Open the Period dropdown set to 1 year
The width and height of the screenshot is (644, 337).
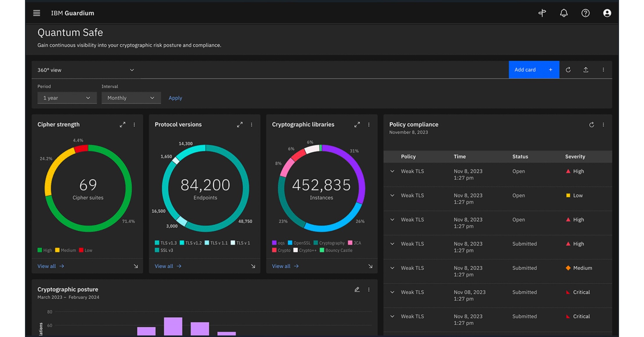tap(67, 98)
